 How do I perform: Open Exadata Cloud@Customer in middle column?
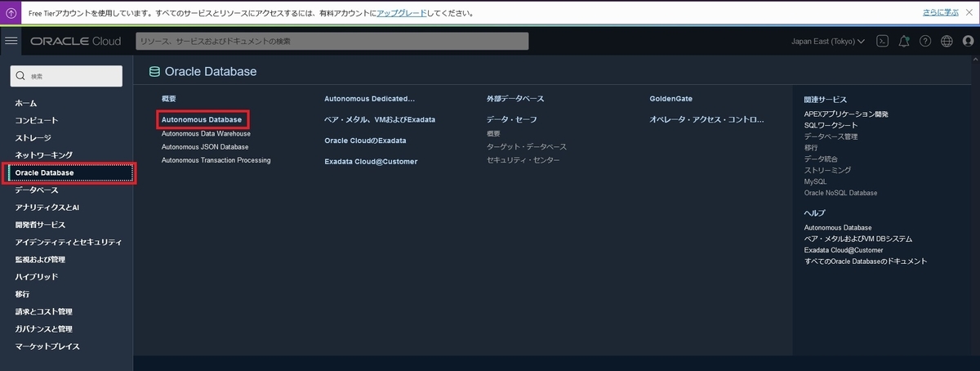[371, 162]
